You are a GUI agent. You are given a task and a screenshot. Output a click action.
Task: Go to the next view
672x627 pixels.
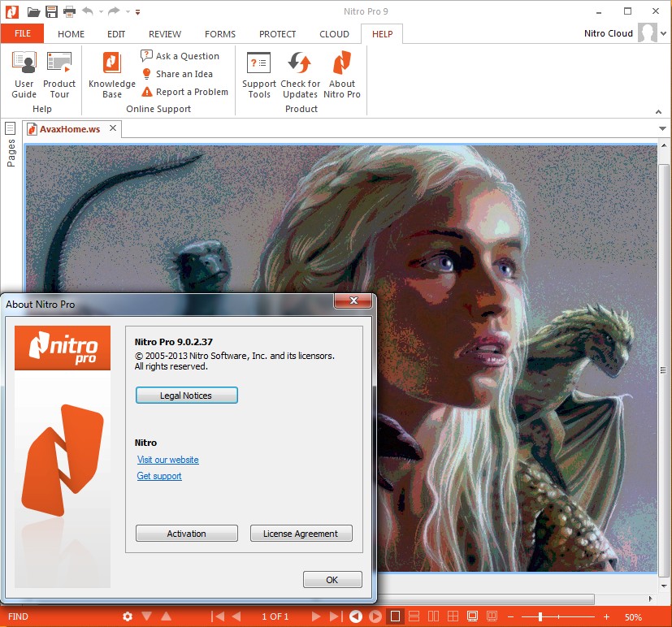(375, 616)
